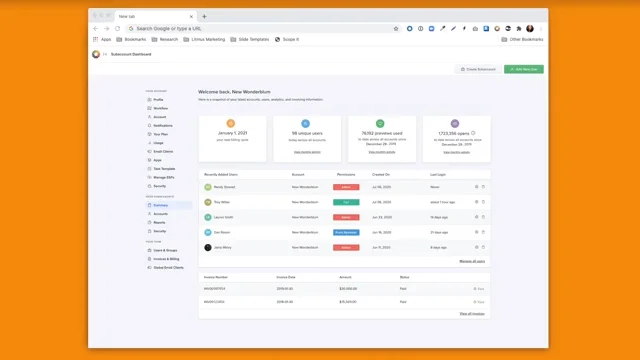
Task: Click the Task Template sidebar icon
Action: pos(149,169)
